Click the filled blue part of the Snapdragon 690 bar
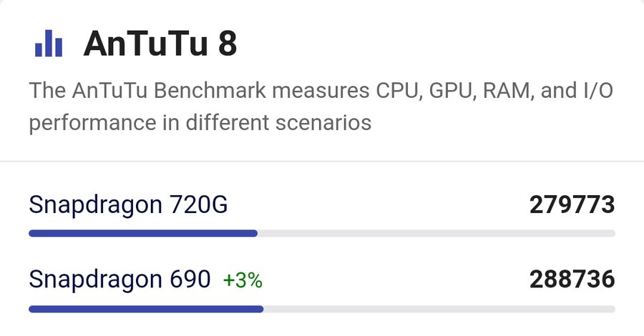The height and width of the screenshot is (336, 644). coord(146,309)
